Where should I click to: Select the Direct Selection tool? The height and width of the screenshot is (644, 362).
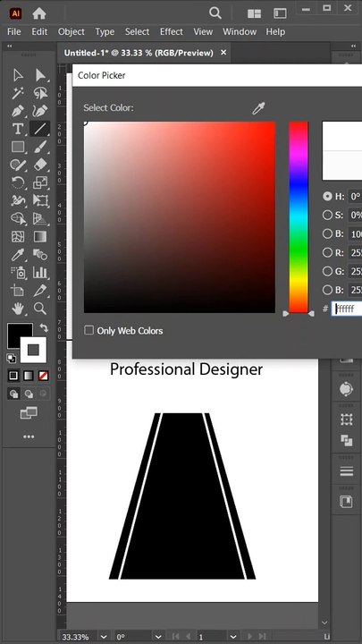tap(40, 75)
